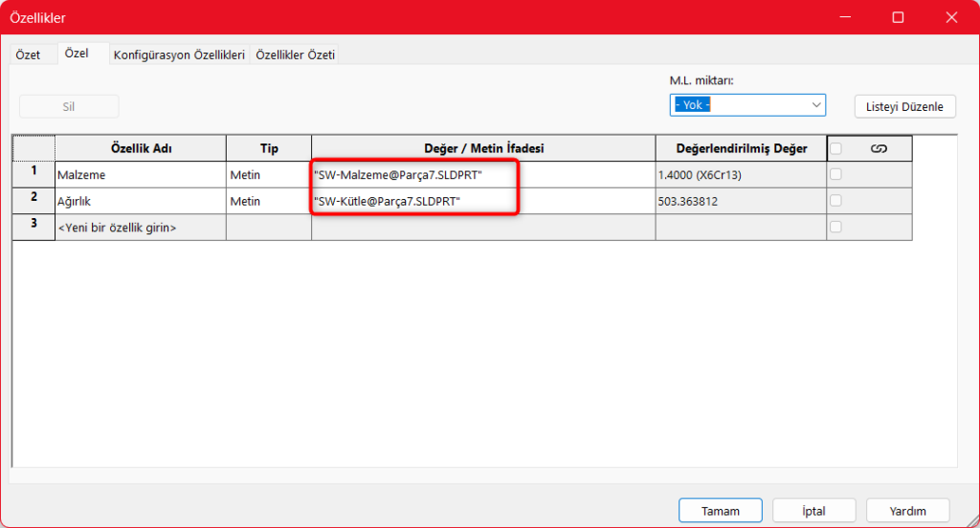980x528 pixels.
Task: Click the evaluated value 503.363812
Action: point(741,201)
